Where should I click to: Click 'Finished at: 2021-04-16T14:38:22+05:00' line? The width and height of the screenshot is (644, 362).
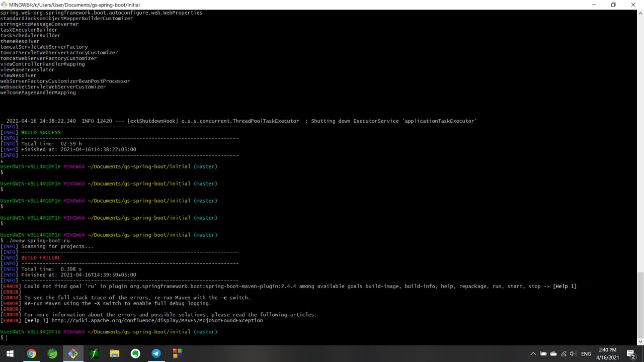pyautogui.click(x=68, y=149)
